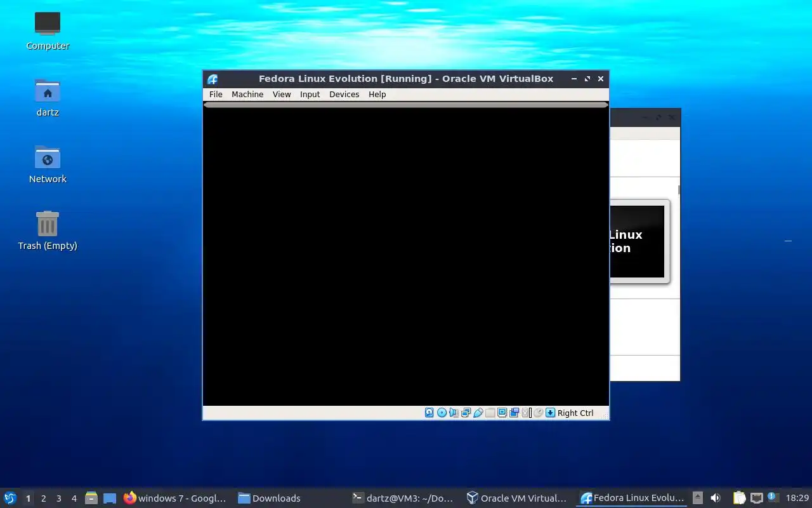Click the Right Ctrl host key label
Screen dimensions: 812x508
click(575, 413)
